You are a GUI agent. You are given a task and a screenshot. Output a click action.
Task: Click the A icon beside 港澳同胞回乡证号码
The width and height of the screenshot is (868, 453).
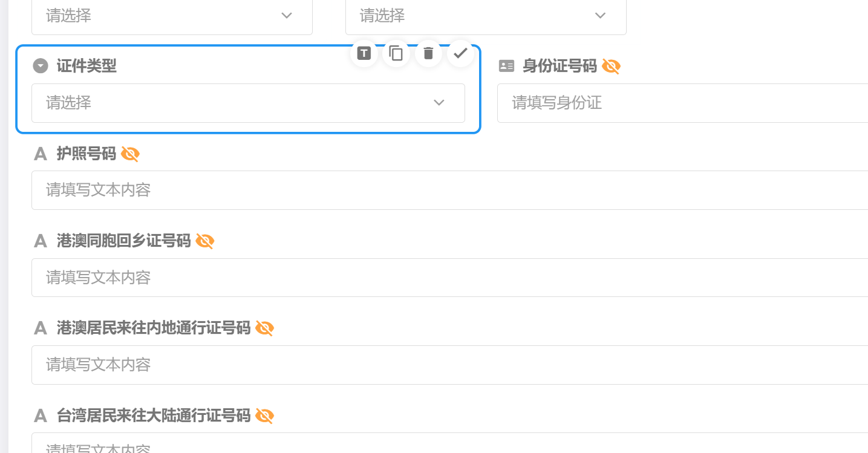click(41, 241)
